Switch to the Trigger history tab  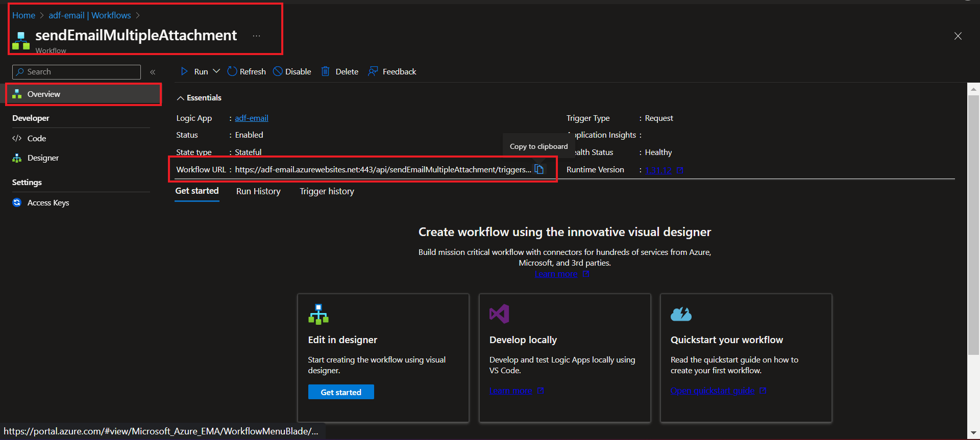click(x=327, y=191)
